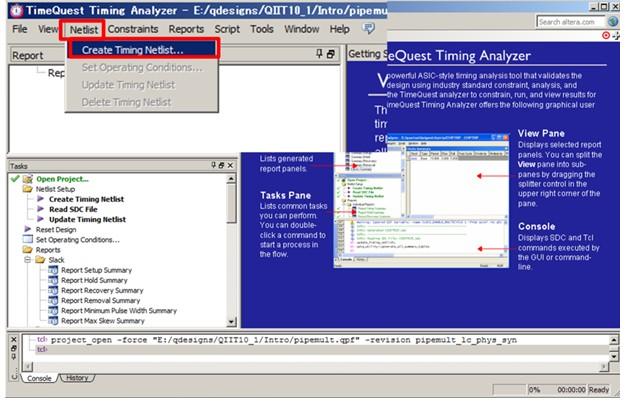628x403 pixels.
Task: Collapse the Slack folder in Tasks tree
Action: pos(29,260)
